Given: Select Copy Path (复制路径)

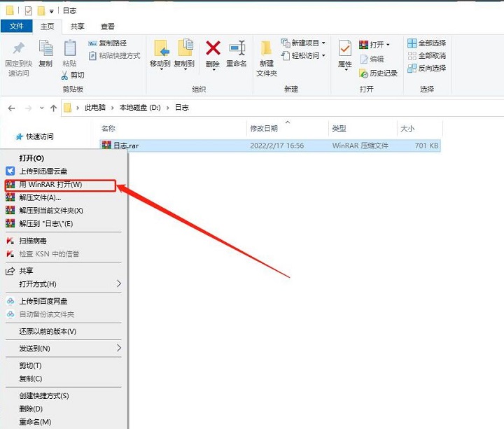Looking at the screenshot, I should [x=108, y=43].
